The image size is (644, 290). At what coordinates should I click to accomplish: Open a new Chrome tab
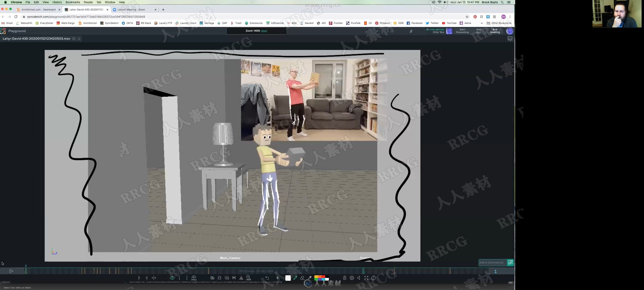[x=163, y=9]
